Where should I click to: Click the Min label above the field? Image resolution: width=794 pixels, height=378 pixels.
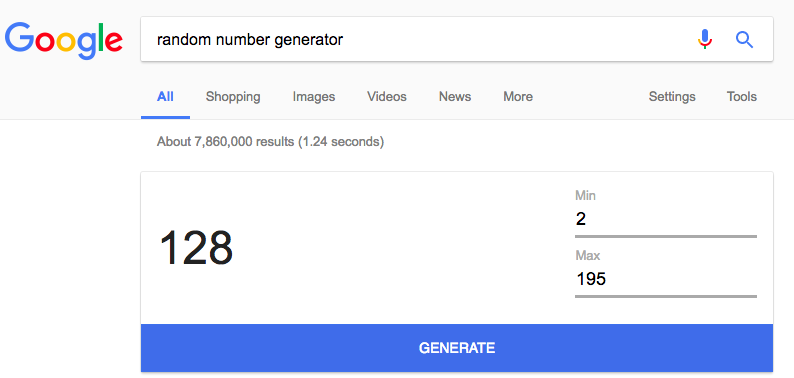click(x=585, y=195)
